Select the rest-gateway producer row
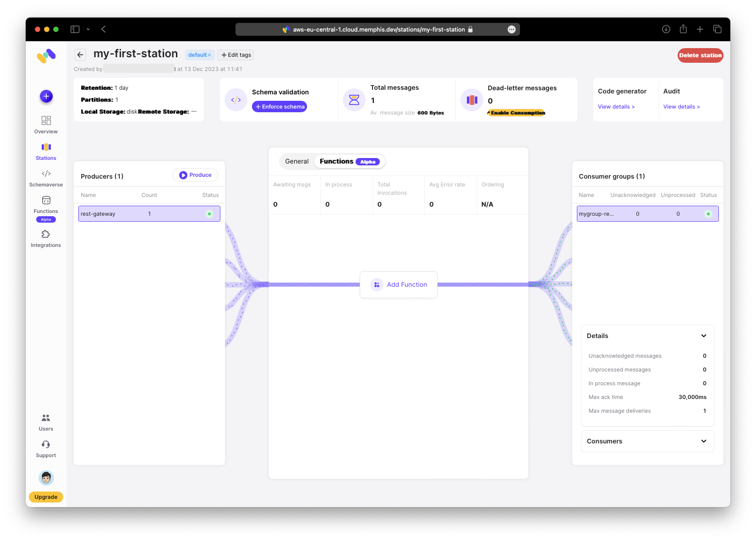Screen dimensions: 756x541 (x=149, y=214)
